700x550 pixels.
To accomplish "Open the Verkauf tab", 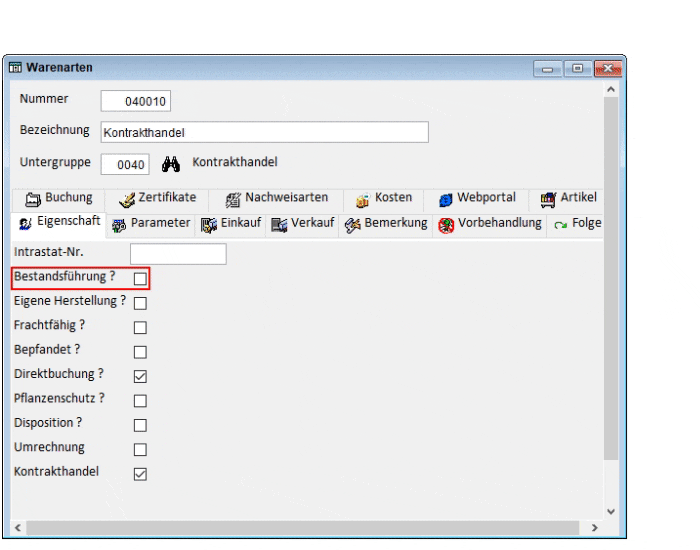I will [x=303, y=224].
